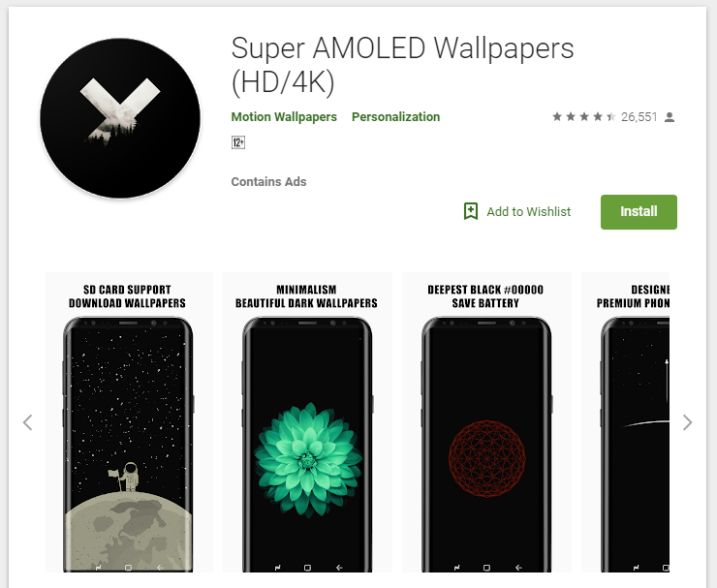Open Motion Wallpapers developer page
The width and height of the screenshot is (717, 588).
(x=284, y=117)
